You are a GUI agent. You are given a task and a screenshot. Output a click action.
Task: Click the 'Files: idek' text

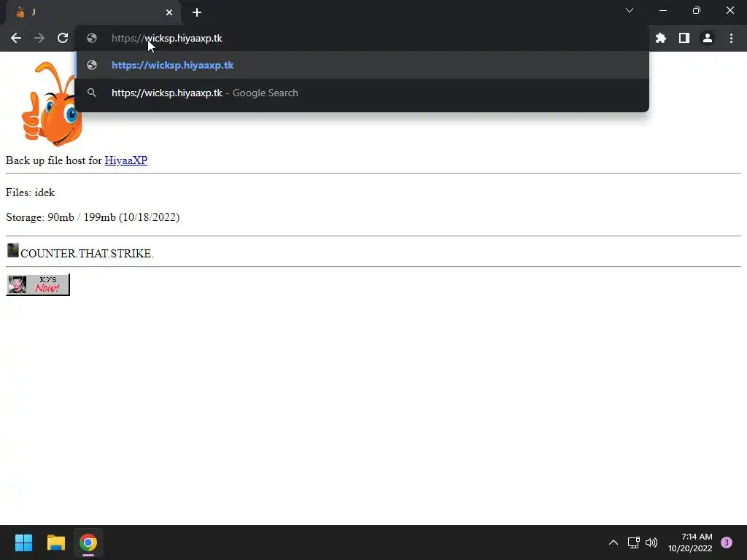(31, 192)
